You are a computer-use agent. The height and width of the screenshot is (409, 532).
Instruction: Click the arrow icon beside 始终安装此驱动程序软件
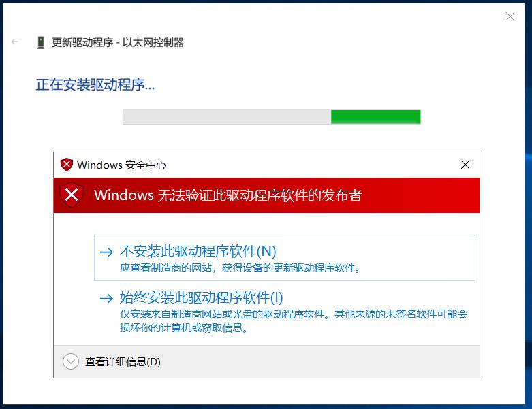[106, 298]
